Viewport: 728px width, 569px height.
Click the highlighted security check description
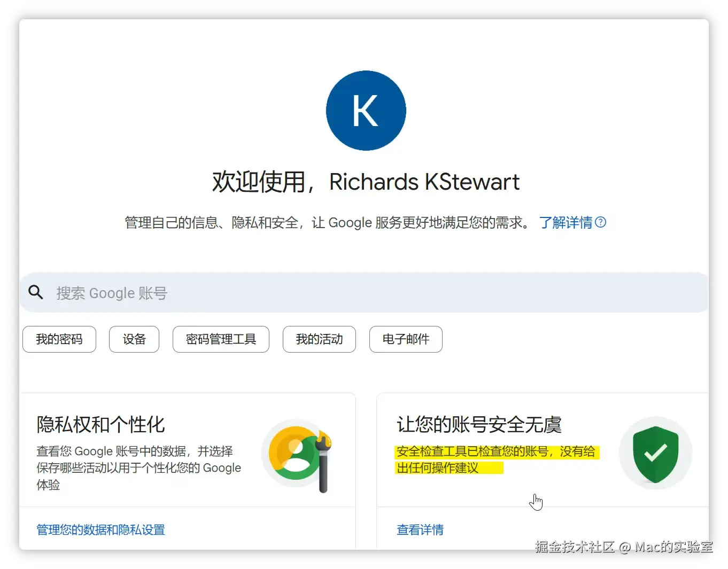(x=497, y=459)
